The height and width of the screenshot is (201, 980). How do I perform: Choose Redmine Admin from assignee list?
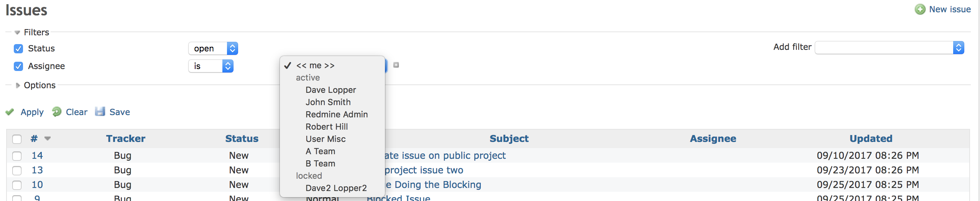[337, 114]
